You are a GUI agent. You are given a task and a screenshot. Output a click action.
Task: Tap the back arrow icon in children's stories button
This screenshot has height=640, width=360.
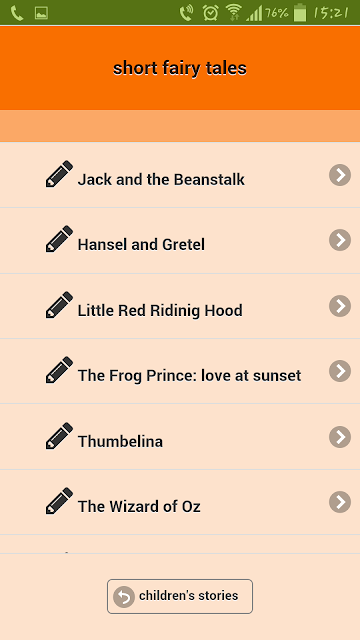[124, 597]
